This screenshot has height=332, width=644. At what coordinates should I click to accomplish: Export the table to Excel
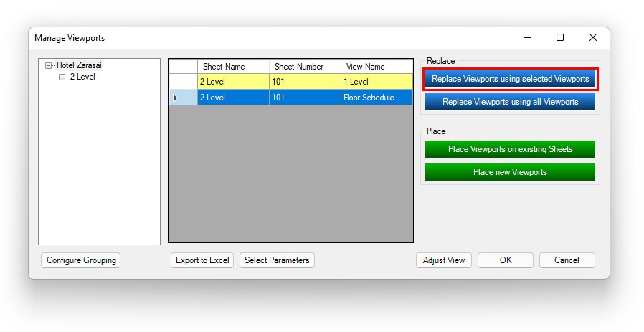coord(202,260)
